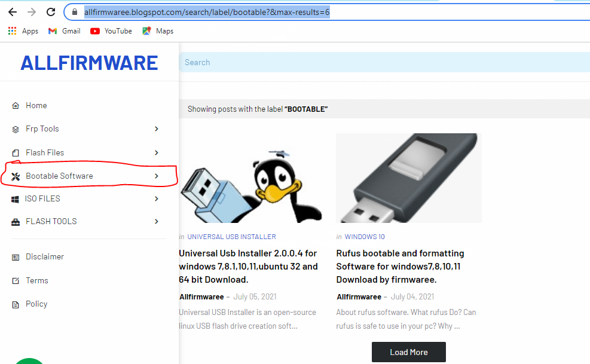Image resolution: width=590 pixels, height=364 pixels.
Task: Open the UNIVERSAL USB INSTALLER label link
Action: click(231, 237)
